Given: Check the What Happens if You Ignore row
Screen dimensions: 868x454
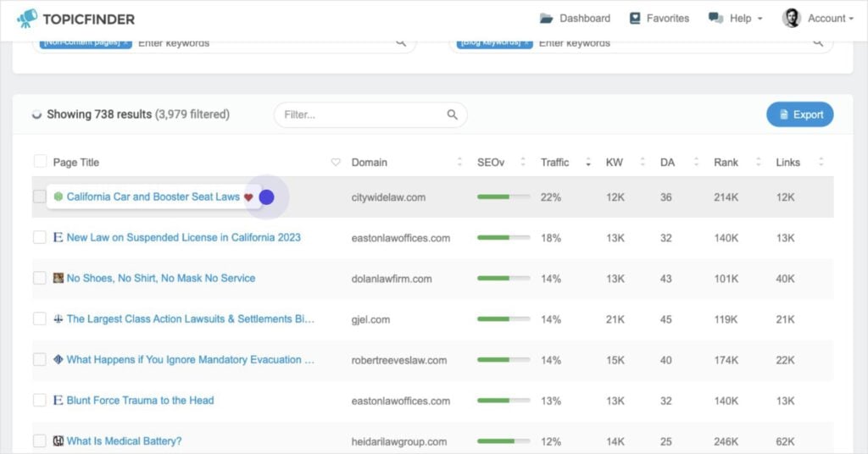Looking at the screenshot, I should click(x=39, y=359).
